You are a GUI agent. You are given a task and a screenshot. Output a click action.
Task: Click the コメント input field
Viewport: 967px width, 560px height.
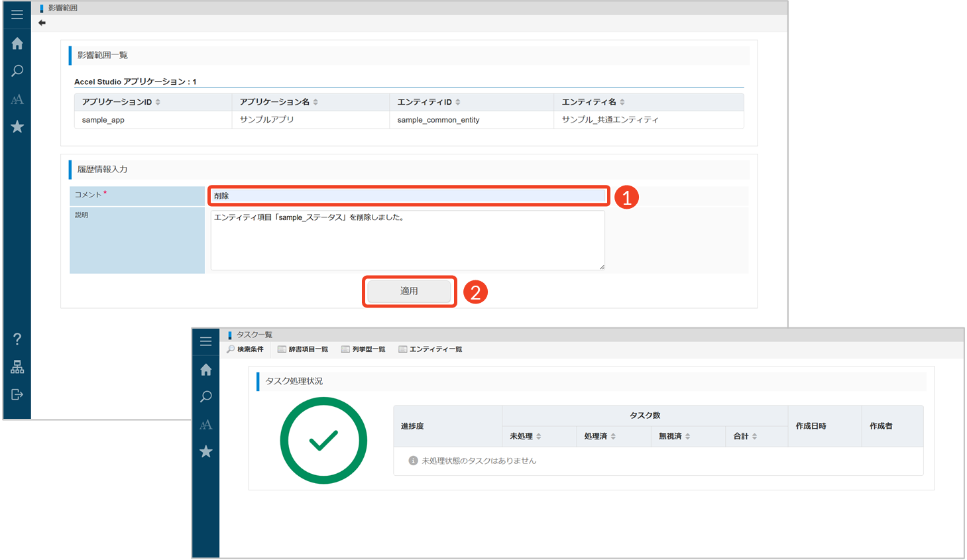(x=408, y=196)
